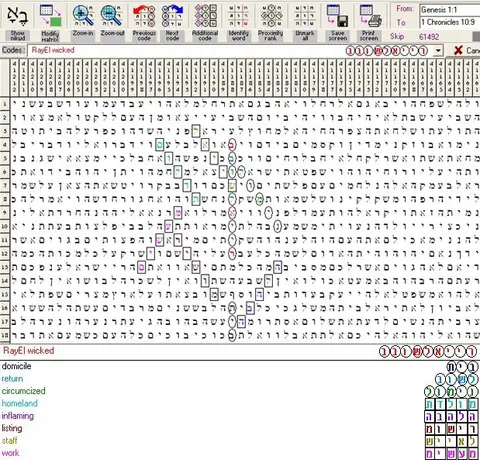Screen dimensions: 480x460
Task: Click the From field showing Genesis 1:1
Action: click(450, 10)
